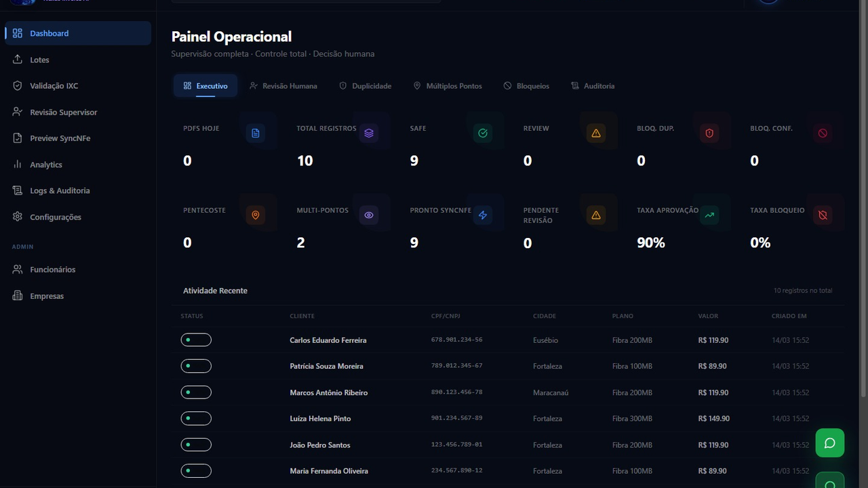Click the Multi-Pontos eye icon

point(369,215)
